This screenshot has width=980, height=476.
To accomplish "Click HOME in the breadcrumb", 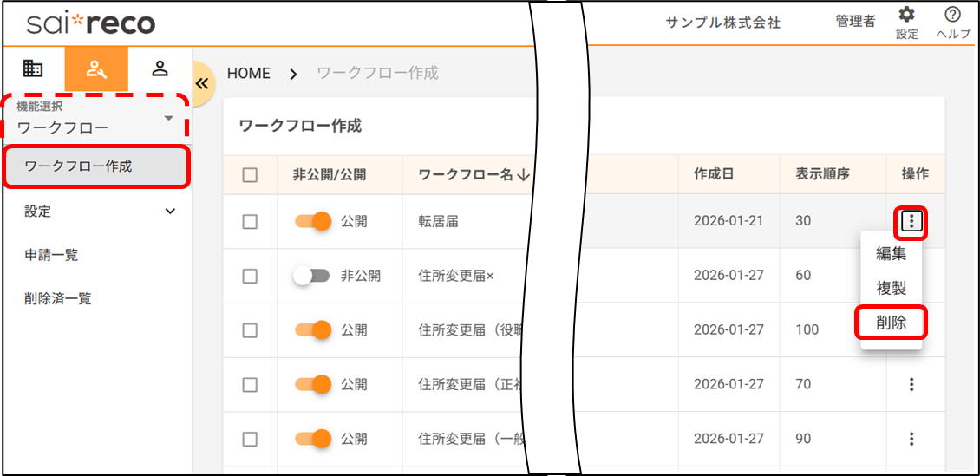I will pyautogui.click(x=249, y=74).
